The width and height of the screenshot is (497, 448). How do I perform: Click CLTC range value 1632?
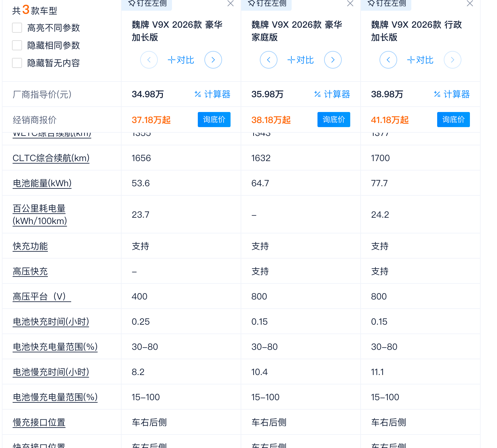[x=261, y=158]
